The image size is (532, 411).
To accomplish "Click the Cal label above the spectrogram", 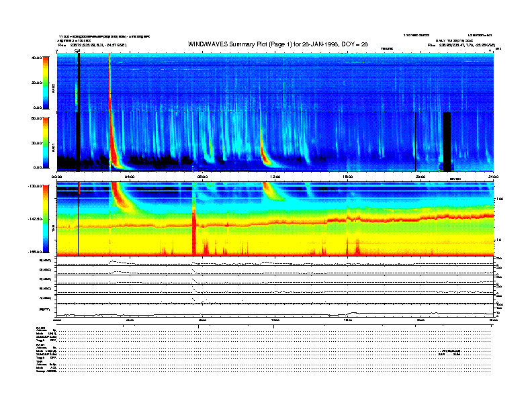I will pyautogui.click(x=77, y=51).
